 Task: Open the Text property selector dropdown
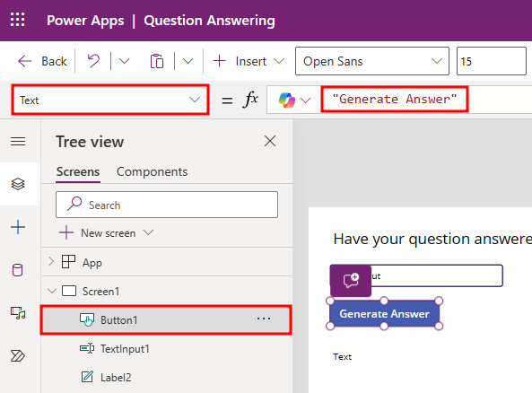[110, 100]
